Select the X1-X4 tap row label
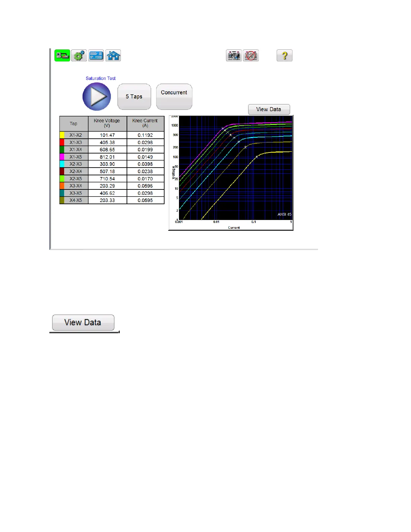This screenshot has width=411, height=532. coord(76,149)
